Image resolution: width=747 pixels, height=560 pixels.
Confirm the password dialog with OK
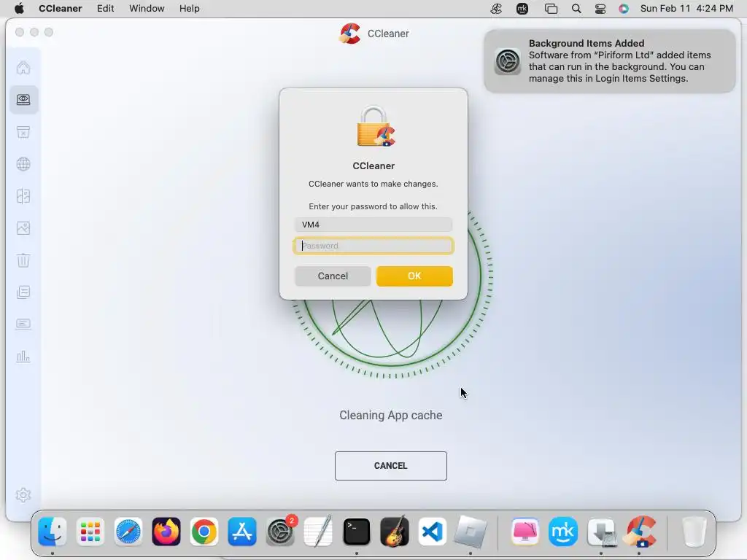[x=414, y=276]
